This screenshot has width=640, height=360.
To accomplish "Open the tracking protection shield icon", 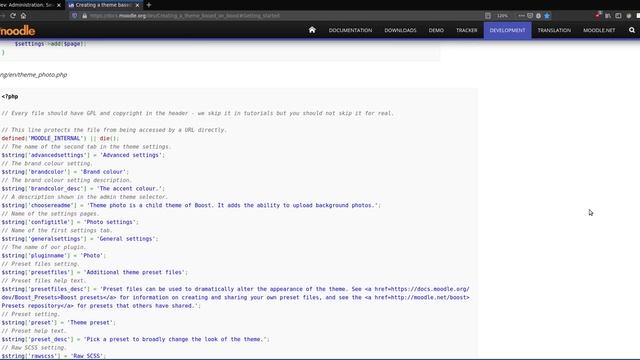I will (75, 16).
